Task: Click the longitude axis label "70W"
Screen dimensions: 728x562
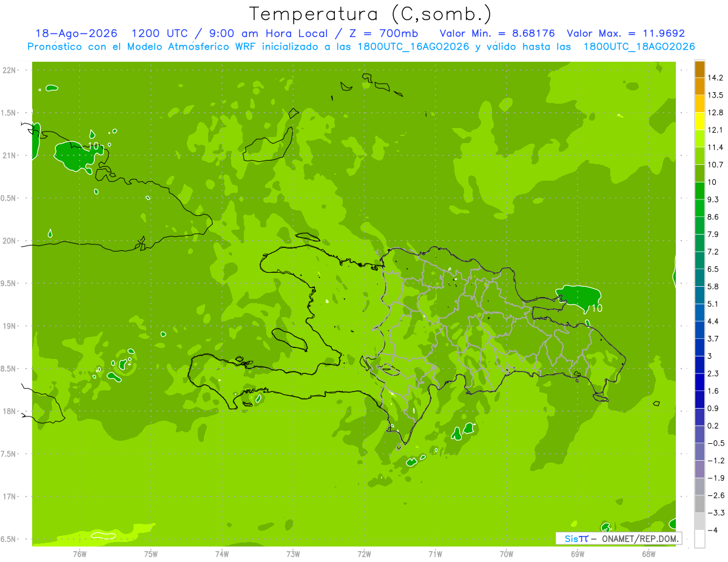Action: [x=507, y=554]
